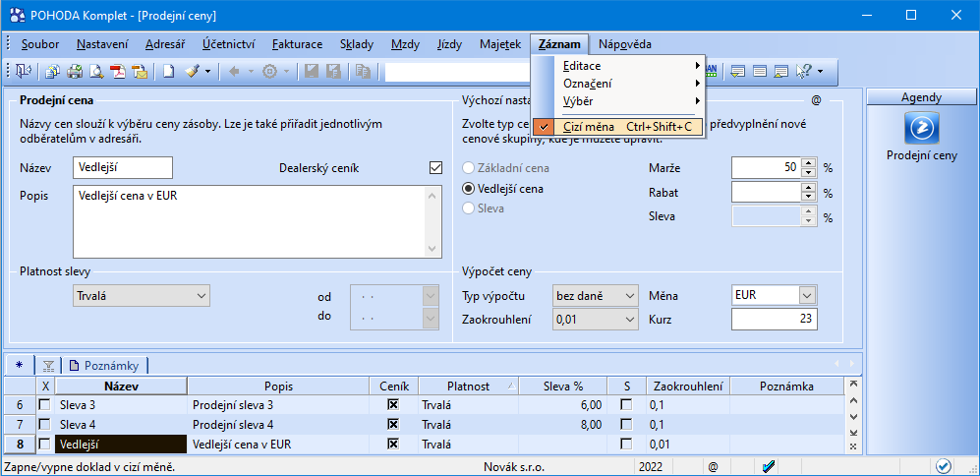Increase the Marže value with up arrow
This screenshot has height=476, width=980.
coord(809,163)
